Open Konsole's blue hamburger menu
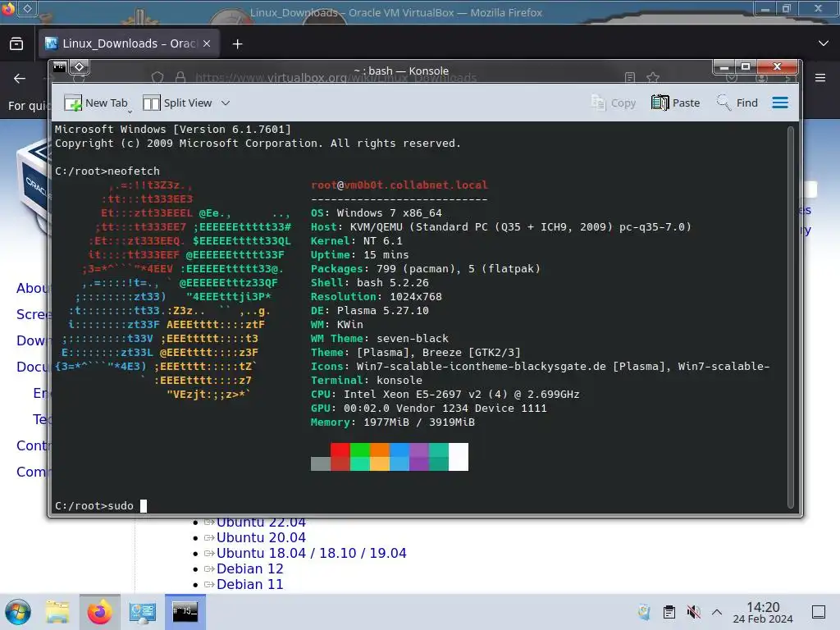840x630 pixels. [780, 103]
